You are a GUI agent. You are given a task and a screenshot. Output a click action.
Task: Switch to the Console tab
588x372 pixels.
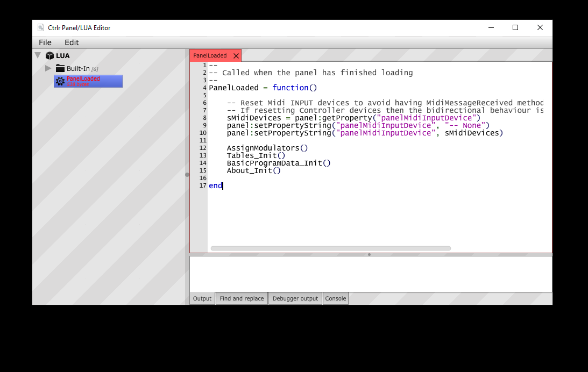click(335, 298)
